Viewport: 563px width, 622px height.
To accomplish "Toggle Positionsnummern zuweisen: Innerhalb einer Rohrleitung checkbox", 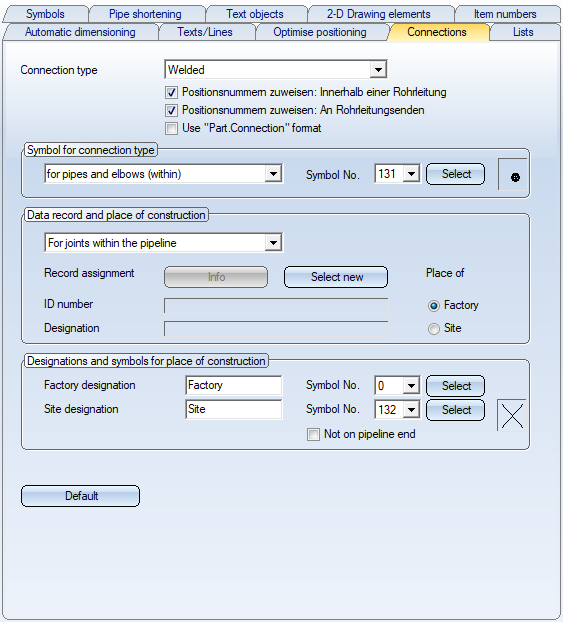I will pos(171,92).
